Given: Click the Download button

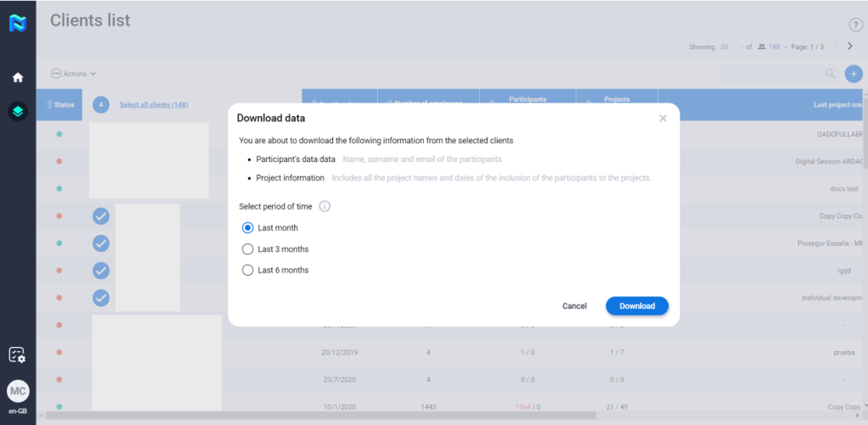Looking at the screenshot, I should click(637, 306).
